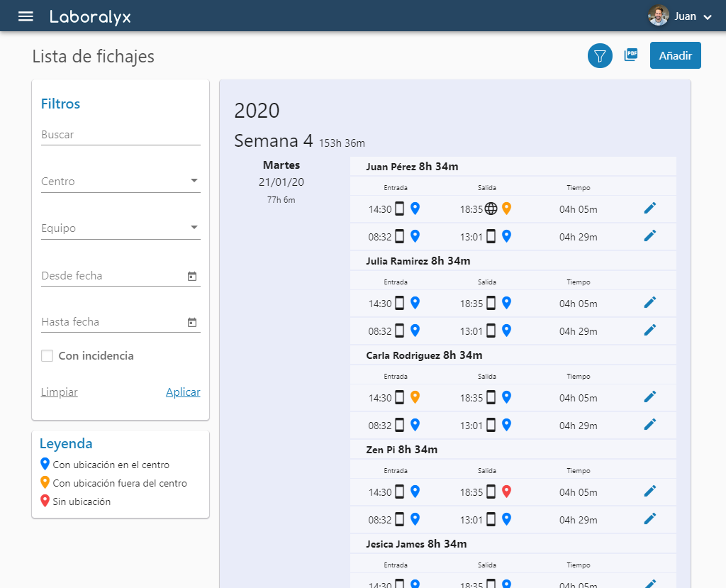
Task: Click the 2020 year heading
Action: pos(257,111)
